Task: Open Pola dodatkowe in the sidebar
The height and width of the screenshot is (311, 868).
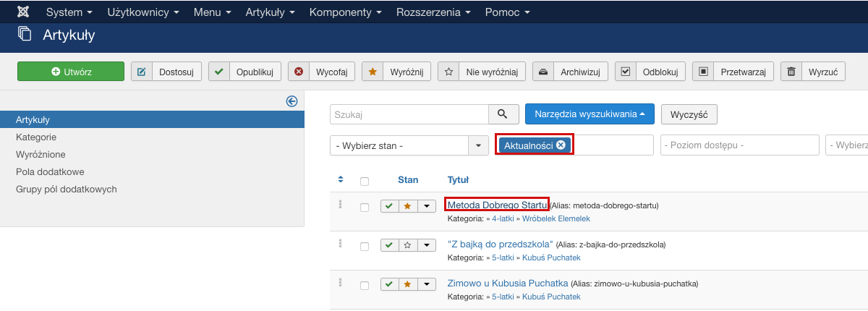Action: [x=50, y=172]
